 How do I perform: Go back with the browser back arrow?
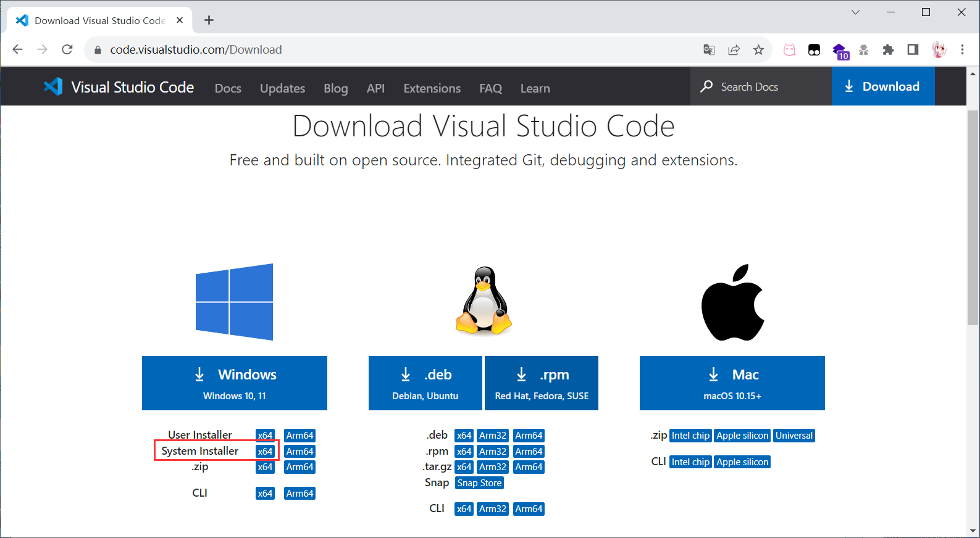(17, 49)
